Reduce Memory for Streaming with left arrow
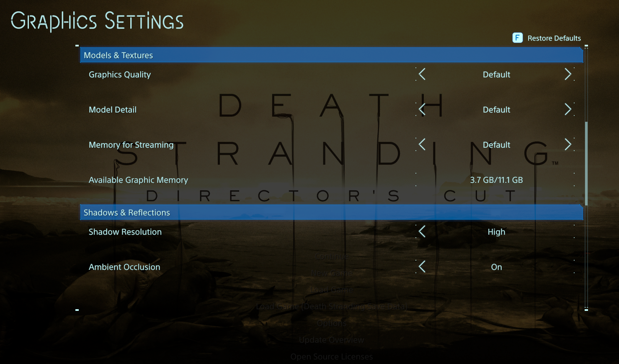The height and width of the screenshot is (364, 619). pyautogui.click(x=422, y=145)
